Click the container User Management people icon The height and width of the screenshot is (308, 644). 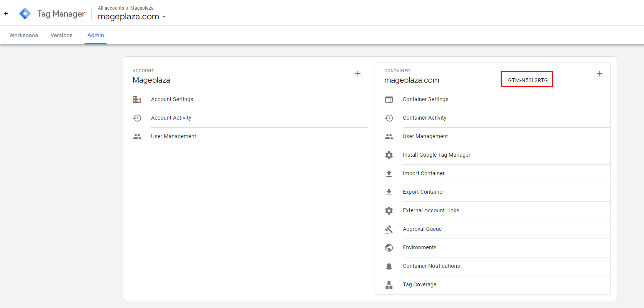(x=389, y=137)
